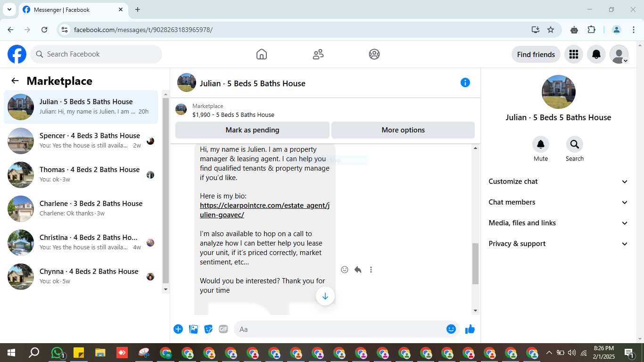Open Thomas 4 Beds 2 Baths conversation
644x362 pixels.
81,175
